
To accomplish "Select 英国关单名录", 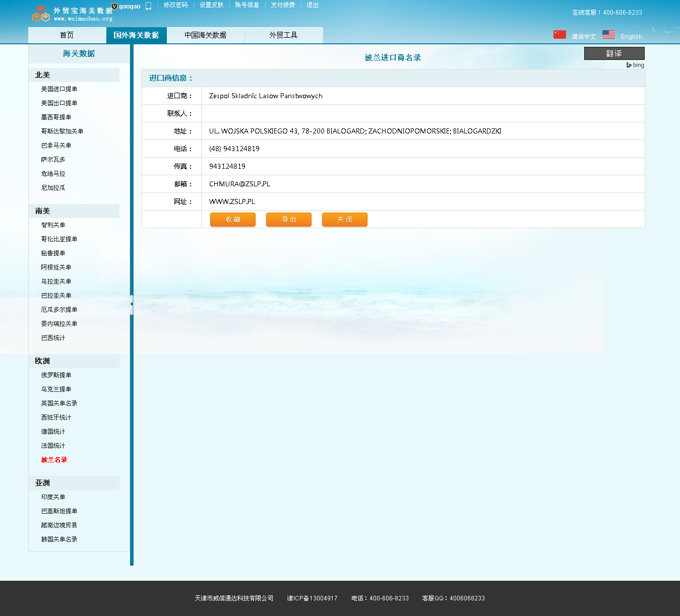I will pos(59,403).
